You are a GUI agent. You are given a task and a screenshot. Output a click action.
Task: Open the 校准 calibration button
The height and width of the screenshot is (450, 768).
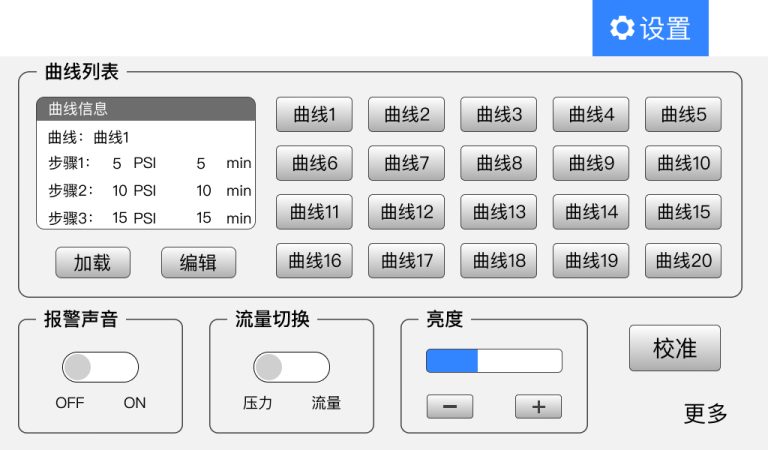(x=674, y=348)
